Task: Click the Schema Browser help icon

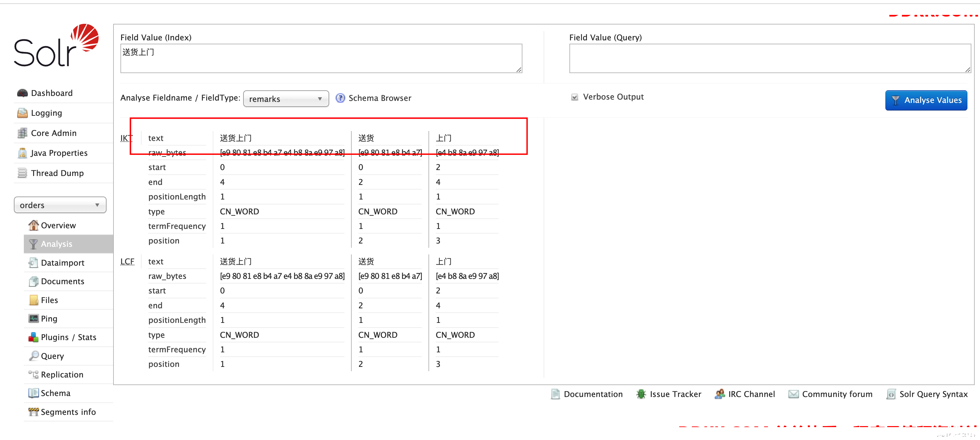Action: point(340,98)
